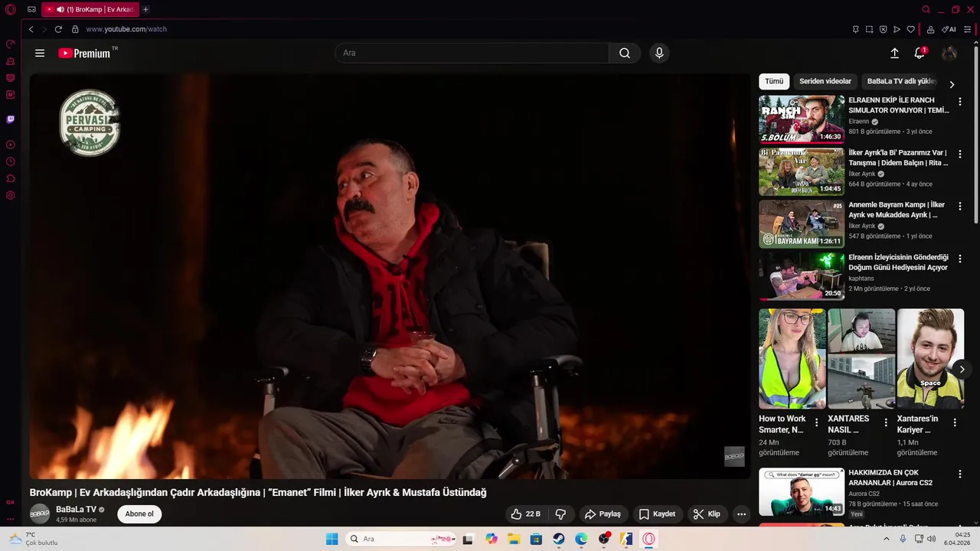This screenshot has width=980, height=551.
Task: Open options for Doğum Günü Hediyesini video
Action: pyautogui.click(x=959, y=259)
